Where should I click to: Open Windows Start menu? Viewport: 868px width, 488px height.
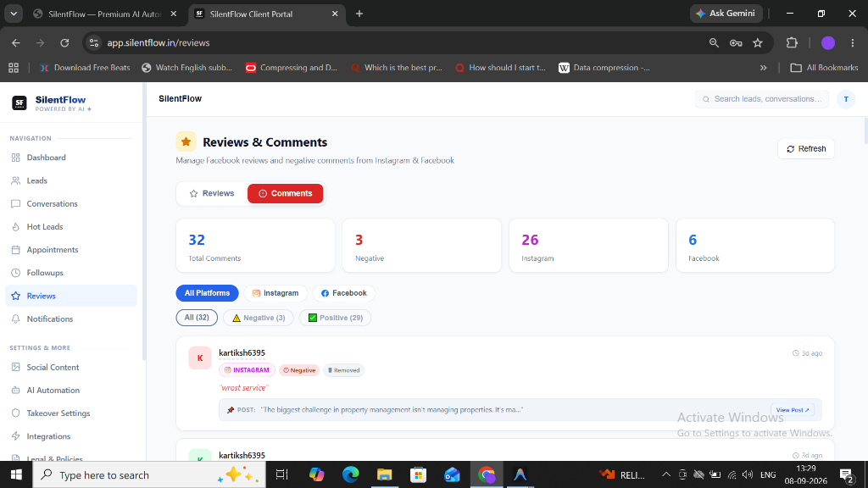pyautogui.click(x=16, y=474)
